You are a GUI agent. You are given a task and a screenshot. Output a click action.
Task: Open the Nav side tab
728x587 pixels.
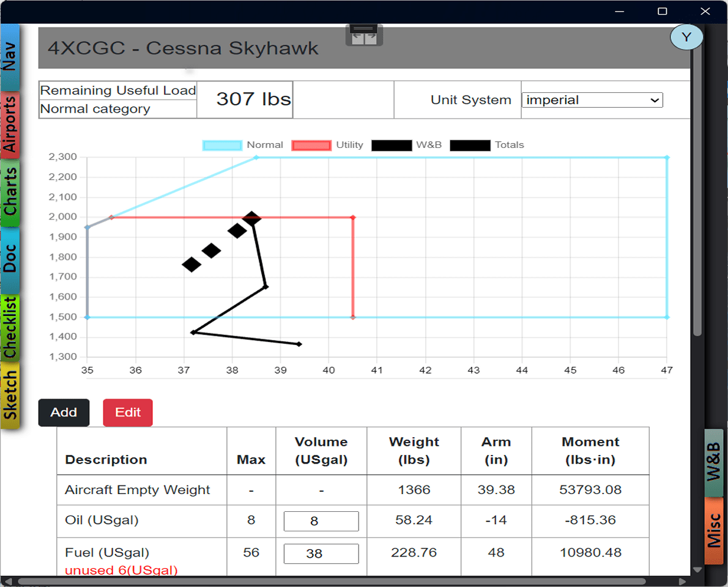pos(10,57)
